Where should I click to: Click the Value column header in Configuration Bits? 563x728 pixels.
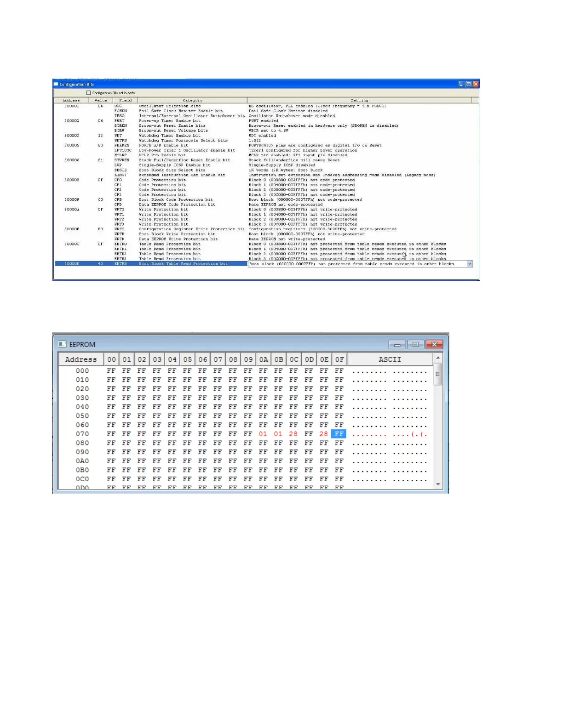coord(101,100)
